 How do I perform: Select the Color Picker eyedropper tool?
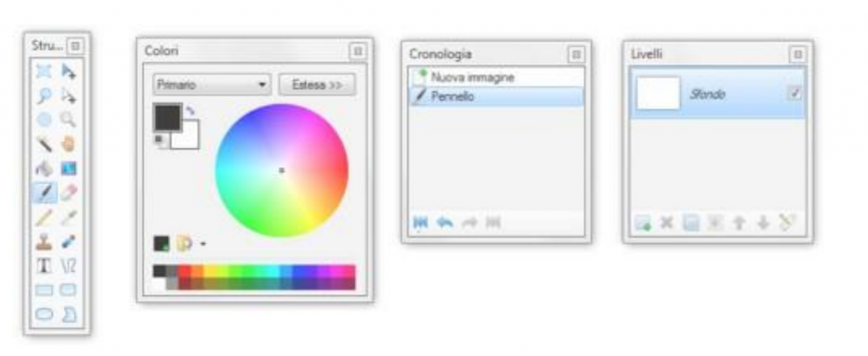point(68,217)
